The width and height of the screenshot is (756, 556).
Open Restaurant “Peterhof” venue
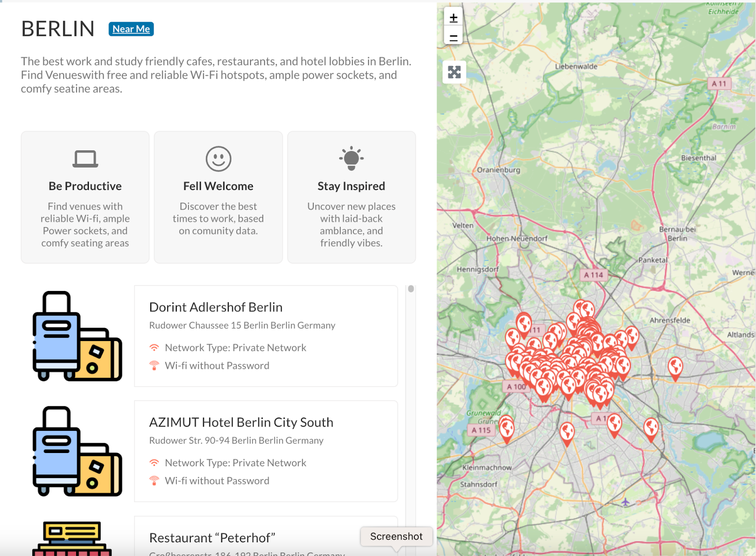pos(212,538)
